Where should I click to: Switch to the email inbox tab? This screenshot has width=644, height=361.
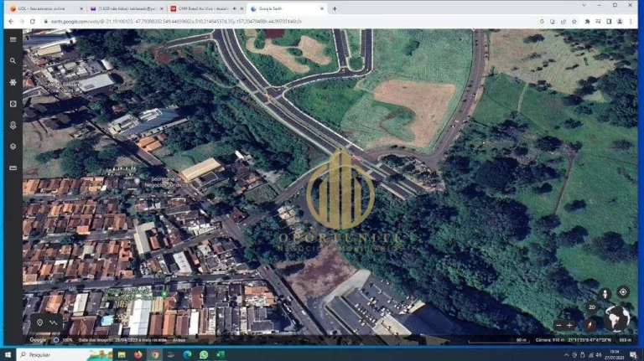[x=127, y=8]
